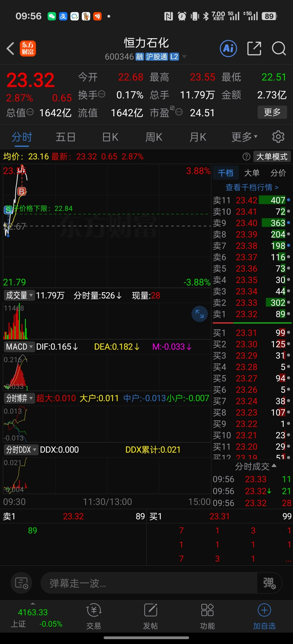Tap the 卖9 23.40 order row
Image resolution: width=293 pixels, height=644 pixels.
click(251, 223)
